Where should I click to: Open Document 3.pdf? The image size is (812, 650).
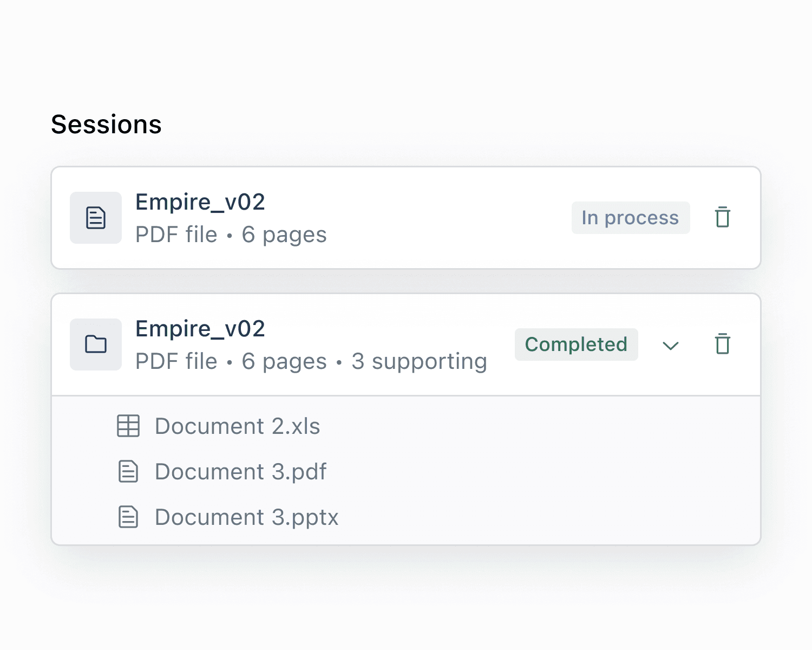(x=240, y=472)
